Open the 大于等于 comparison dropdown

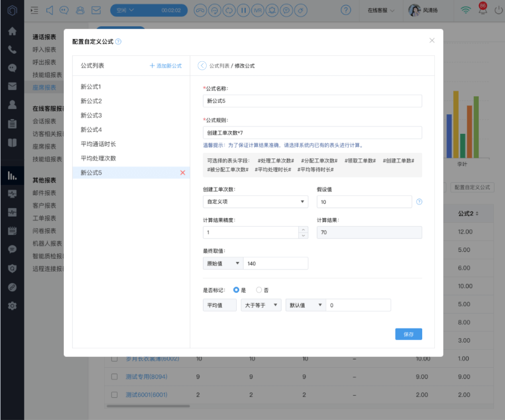click(x=261, y=305)
